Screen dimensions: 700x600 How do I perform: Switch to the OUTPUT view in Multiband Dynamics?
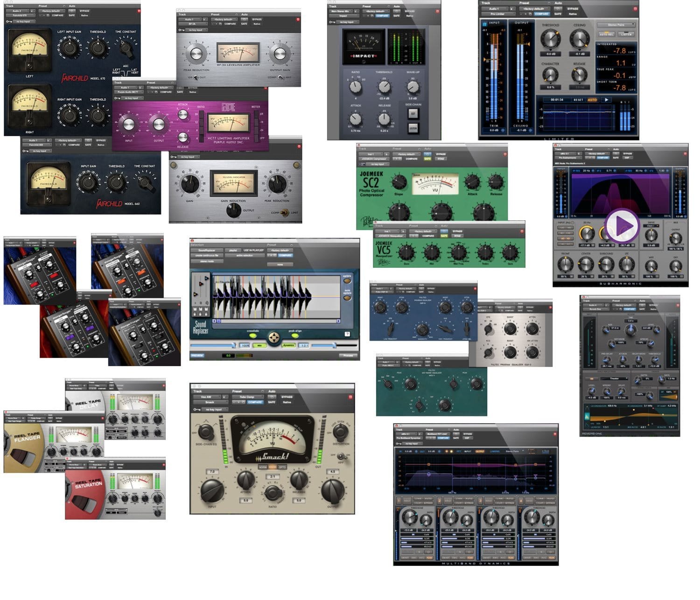coord(481,451)
